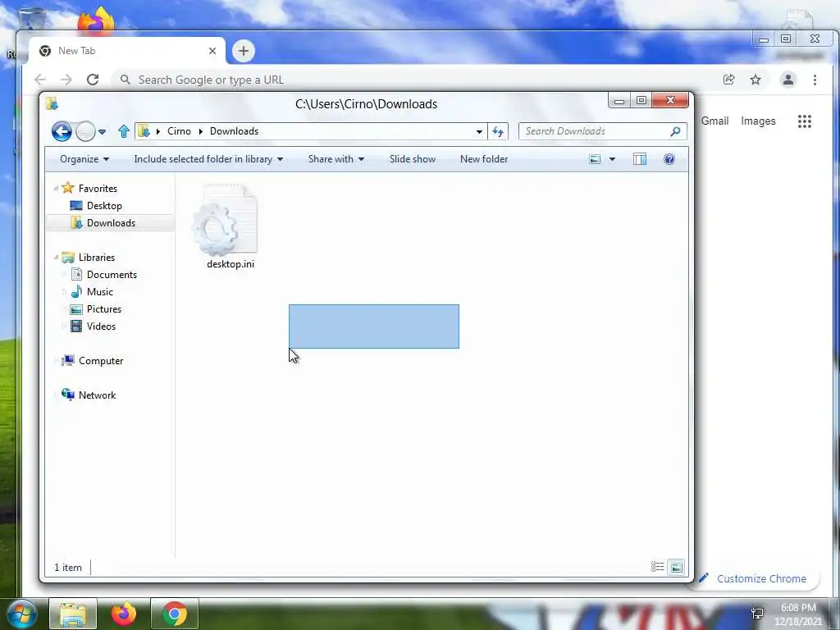The height and width of the screenshot is (630, 840).
Task: Click the search magnifier in Explorer
Action: point(676,131)
